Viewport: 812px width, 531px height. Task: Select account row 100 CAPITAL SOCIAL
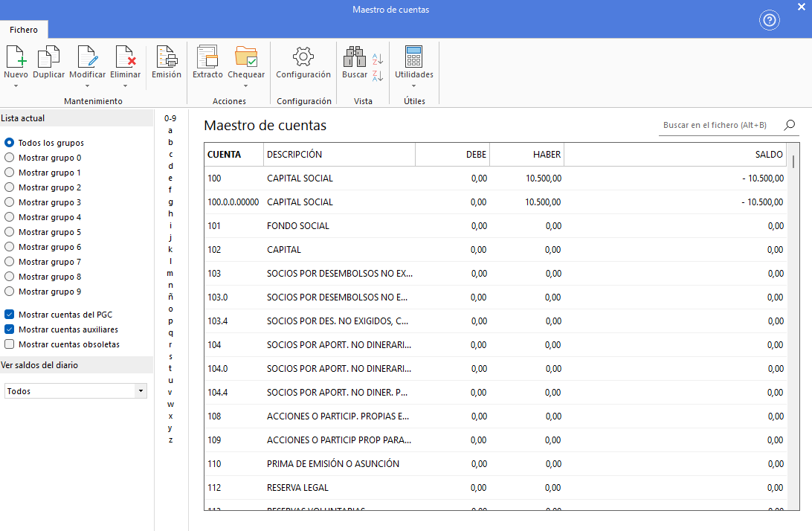[495, 178]
